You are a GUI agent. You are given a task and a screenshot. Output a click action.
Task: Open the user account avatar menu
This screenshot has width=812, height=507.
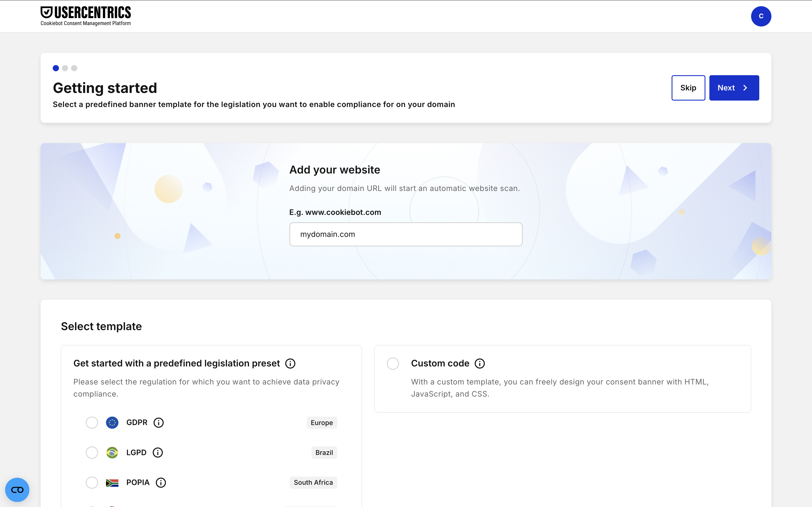761,16
